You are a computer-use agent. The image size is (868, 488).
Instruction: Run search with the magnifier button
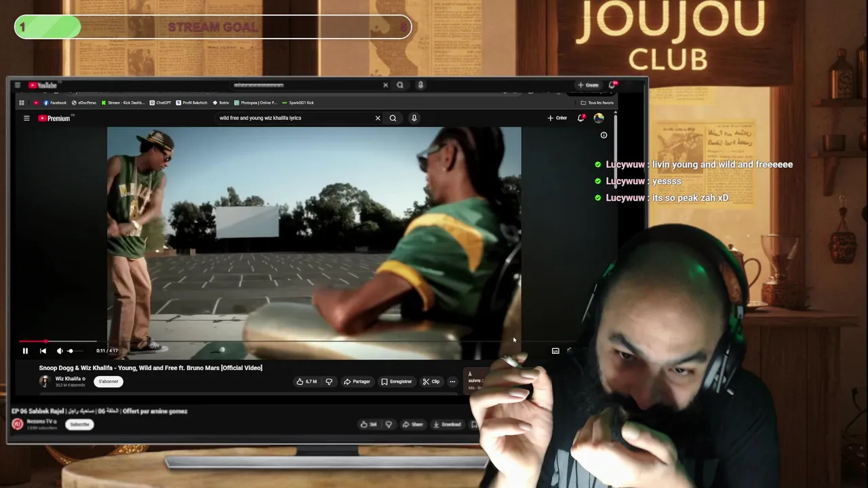pyautogui.click(x=393, y=118)
